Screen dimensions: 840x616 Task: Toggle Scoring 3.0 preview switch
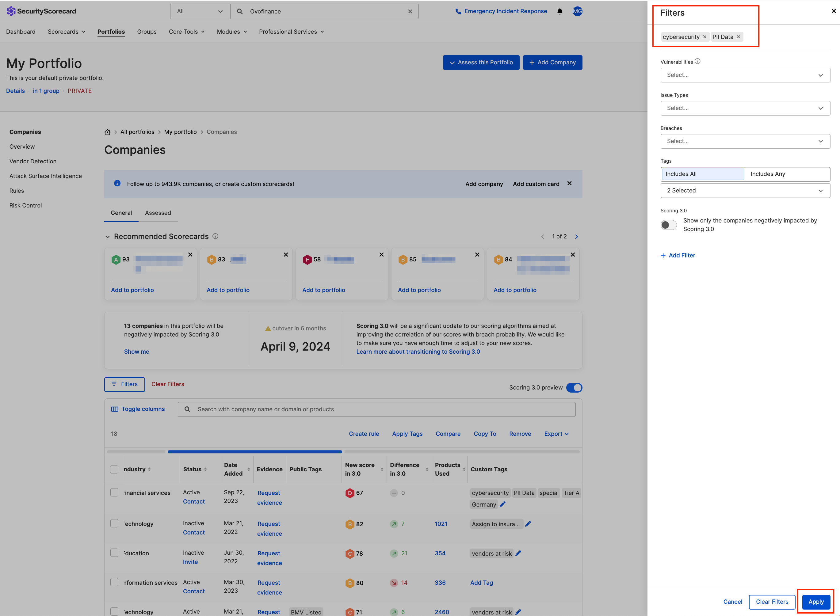(574, 388)
